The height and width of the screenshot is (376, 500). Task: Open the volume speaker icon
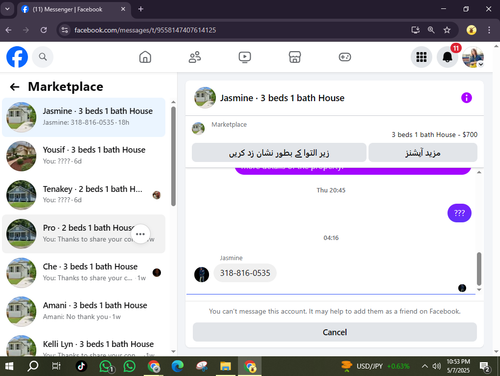tap(436, 366)
